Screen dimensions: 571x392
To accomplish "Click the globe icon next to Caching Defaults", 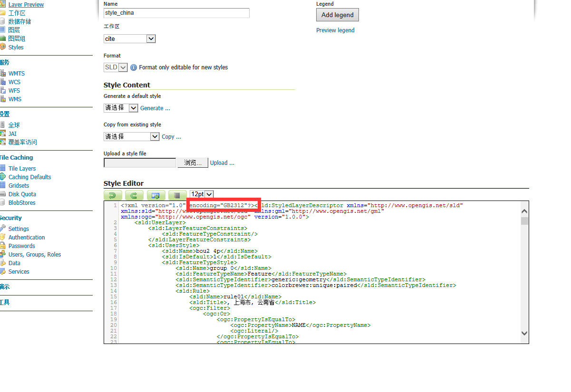I will tap(2, 177).
